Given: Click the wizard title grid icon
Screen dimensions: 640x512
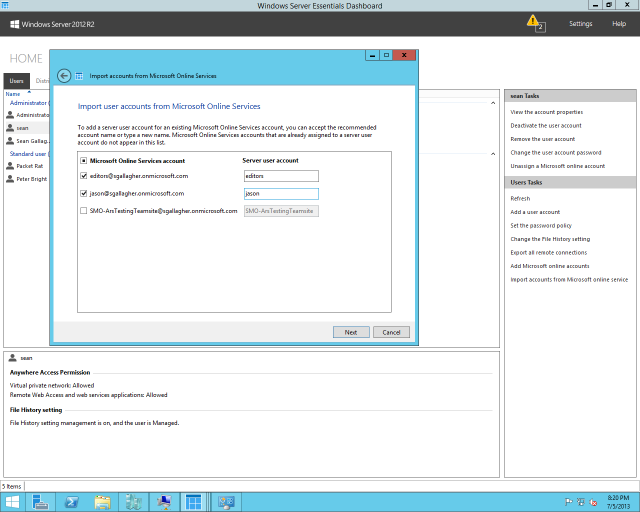Looking at the screenshot, I should coord(79,76).
